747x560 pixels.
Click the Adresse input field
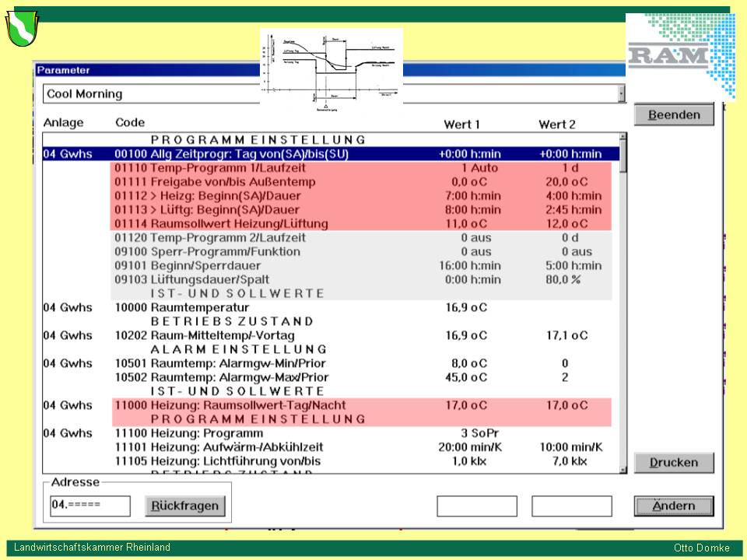(90, 506)
